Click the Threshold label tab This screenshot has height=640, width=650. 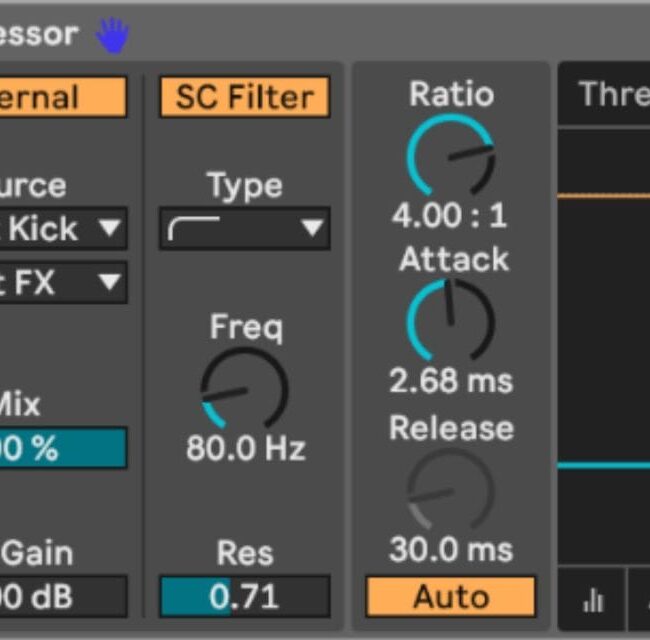pyautogui.click(x=612, y=95)
